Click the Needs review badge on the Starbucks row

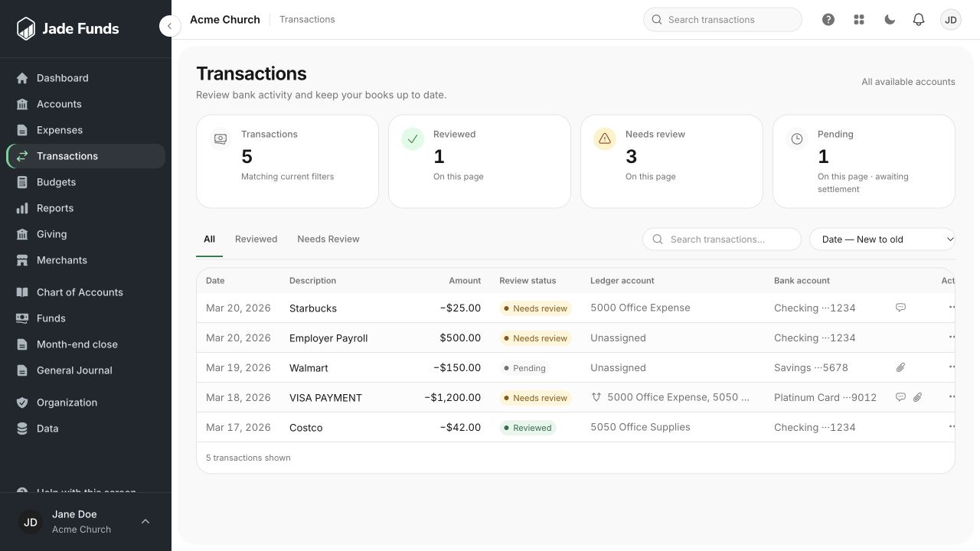[535, 308]
